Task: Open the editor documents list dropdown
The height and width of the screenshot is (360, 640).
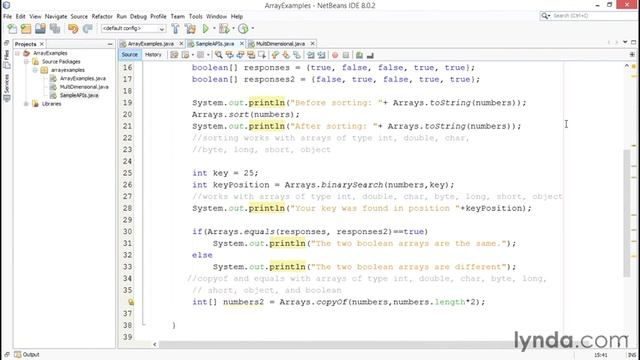Action: tap(625, 42)
